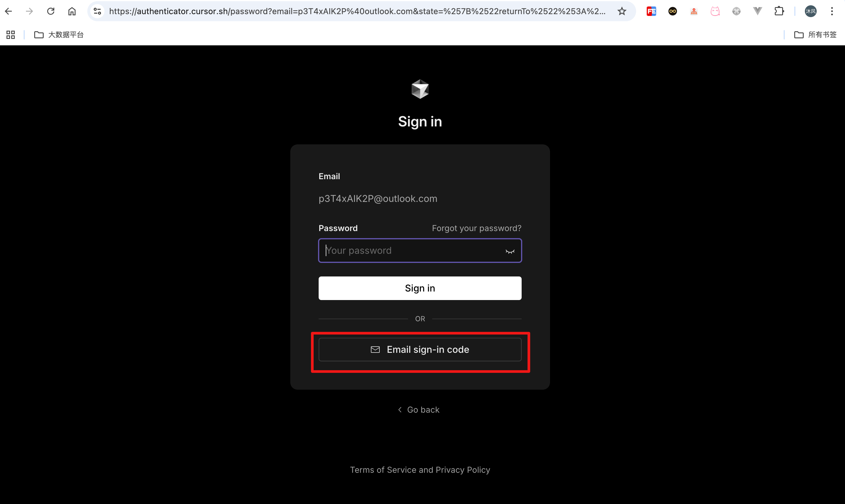
Task: Click the Go back link
Action: pos(419,410)
